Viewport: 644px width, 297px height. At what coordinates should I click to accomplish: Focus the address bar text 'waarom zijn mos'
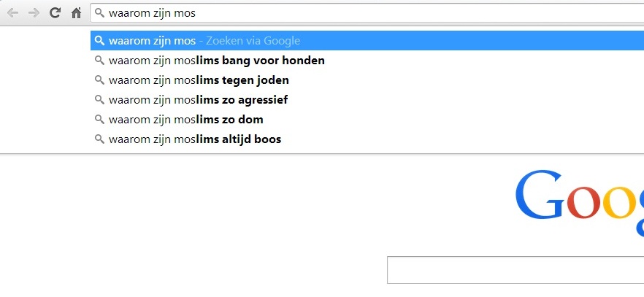pyautogui.click(x=152, y=13)
